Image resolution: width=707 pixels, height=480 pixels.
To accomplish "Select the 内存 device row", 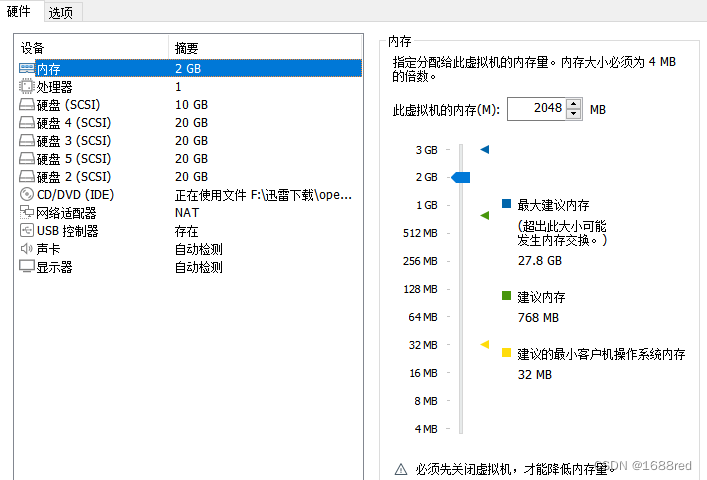I will coord(190,69).
